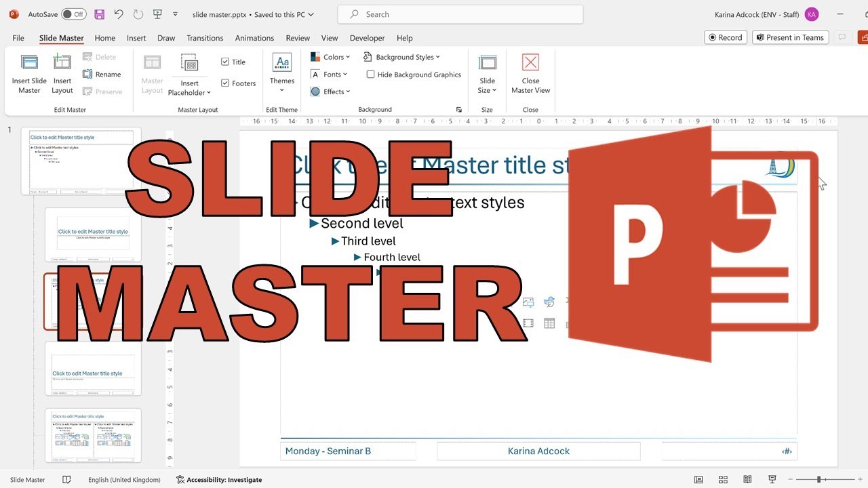The height and width of the screenshot is (488, 868).
Task: Click Insert Layout icon
Action: click(x=62, y=73)
